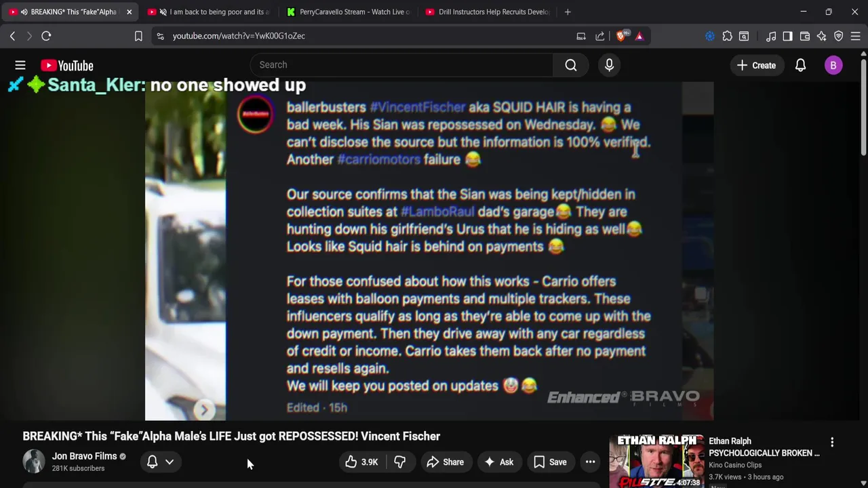Screen dimensions: 868x488
Task: Expand subscription notification options chevron
Action: [x=170, y=462]
